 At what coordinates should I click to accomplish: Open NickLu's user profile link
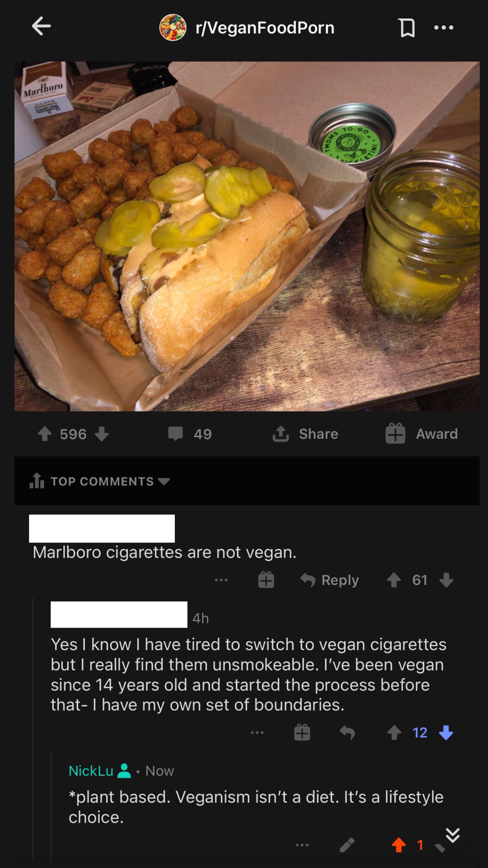pos(91,771)
